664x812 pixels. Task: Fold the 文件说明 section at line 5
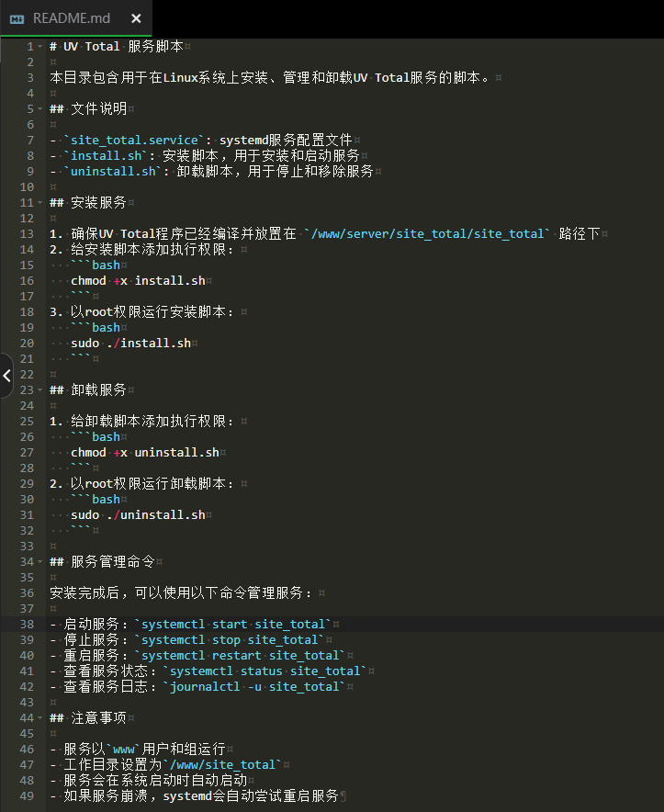pos(41,109)
